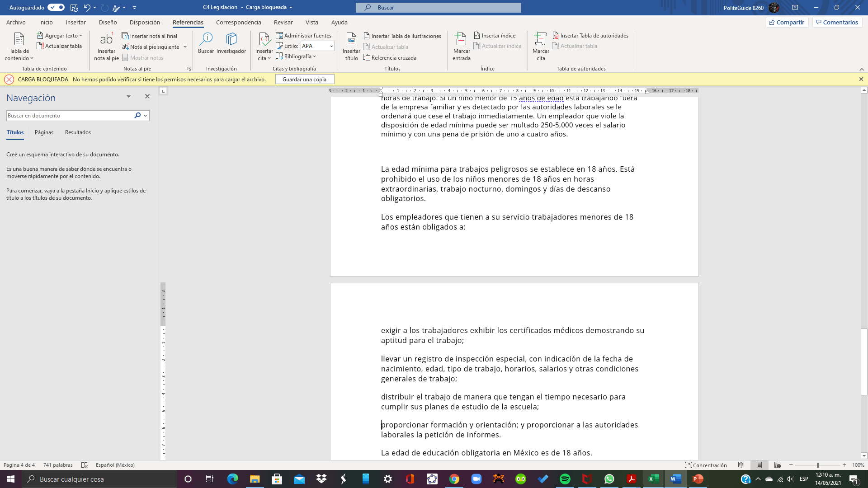Click 741 palabras word count
Image resolution: width=868 pixels, height=488 pixels.
point(58,465)
